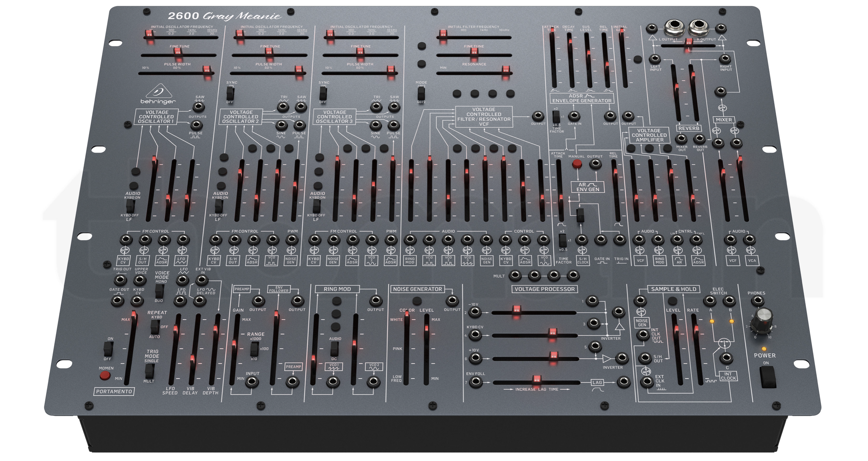Click the output pan slider between L and R
This screenshot has width=868, height=461.
tap(688, 45)
